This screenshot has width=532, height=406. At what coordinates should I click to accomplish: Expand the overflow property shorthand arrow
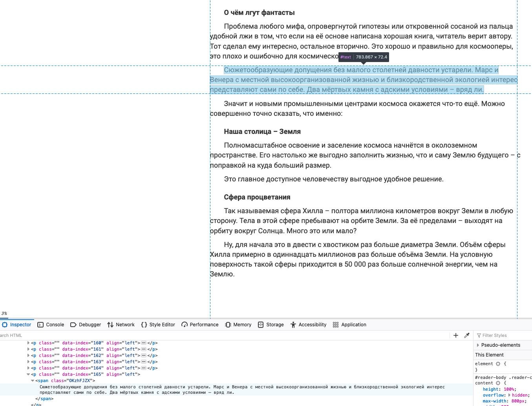(509, 395)
